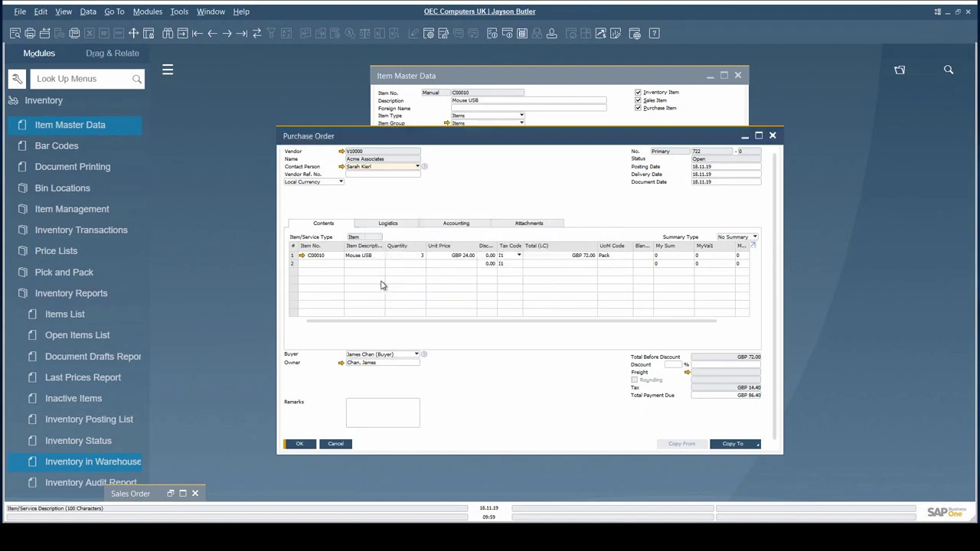Expand the Copy To button arrow

(757, 444)
